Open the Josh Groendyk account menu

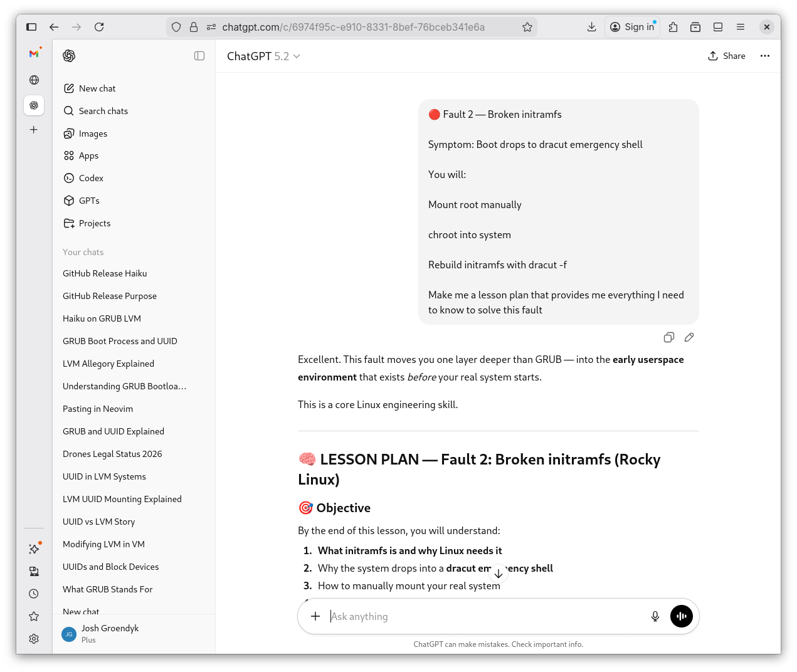[110, 633]
